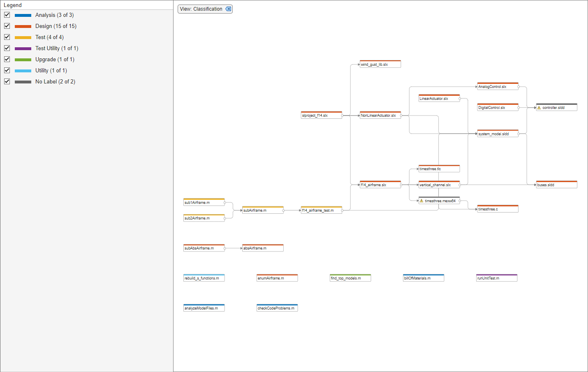Click the warning icon beside timesthree.mexw64
Screen dimensions: 588x372
click(x=421, y=201)
